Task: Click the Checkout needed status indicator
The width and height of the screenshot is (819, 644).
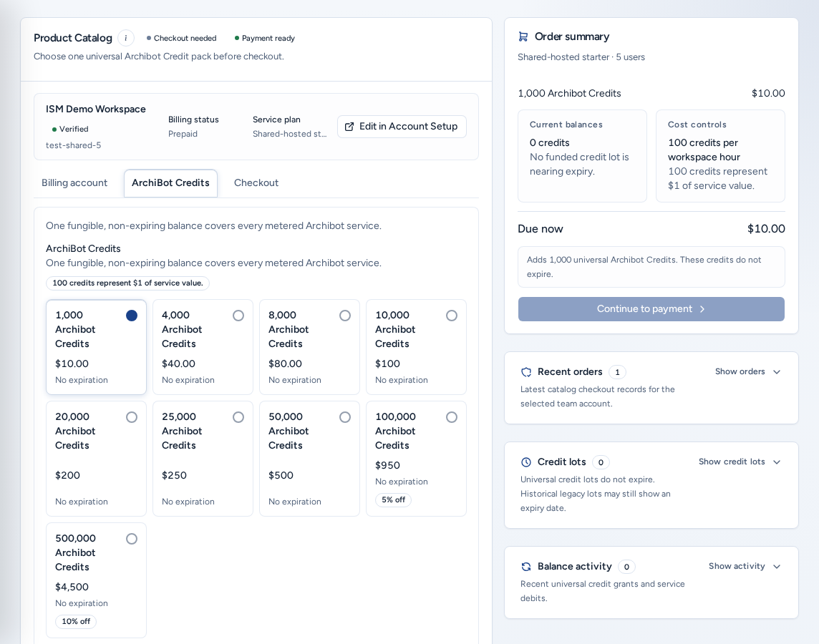Action: coord(181,38)
